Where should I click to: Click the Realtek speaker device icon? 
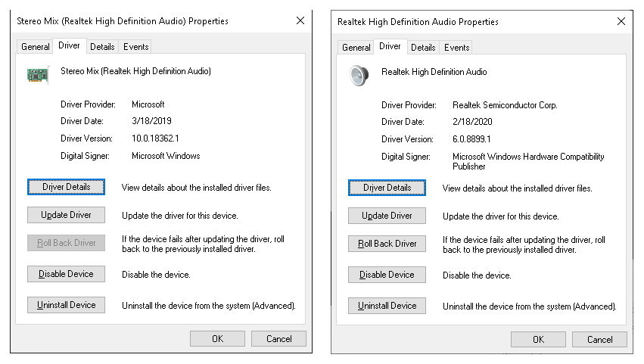coord(359,76)
